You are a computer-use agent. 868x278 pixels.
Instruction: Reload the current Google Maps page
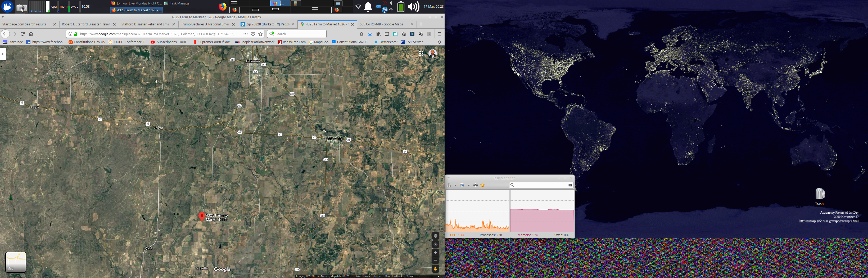(22, 34)
